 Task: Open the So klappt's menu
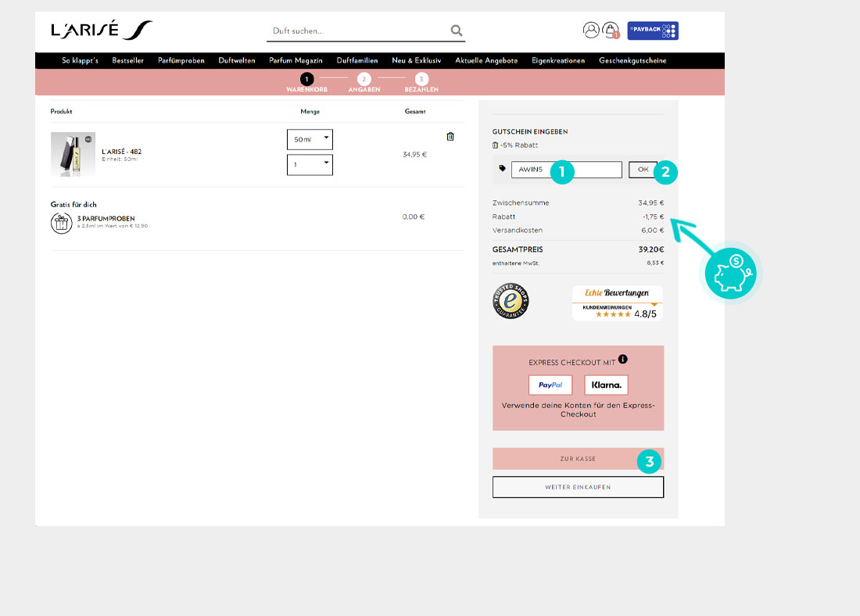(80, 60)
